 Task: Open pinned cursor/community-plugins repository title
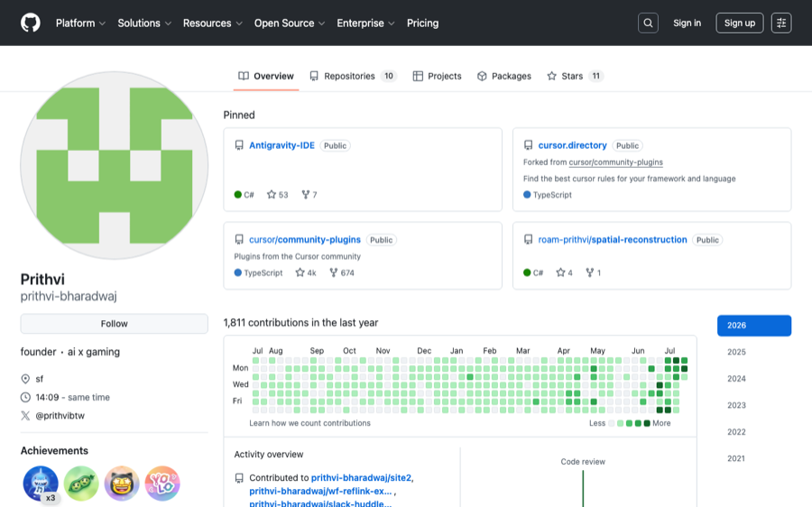305,240
